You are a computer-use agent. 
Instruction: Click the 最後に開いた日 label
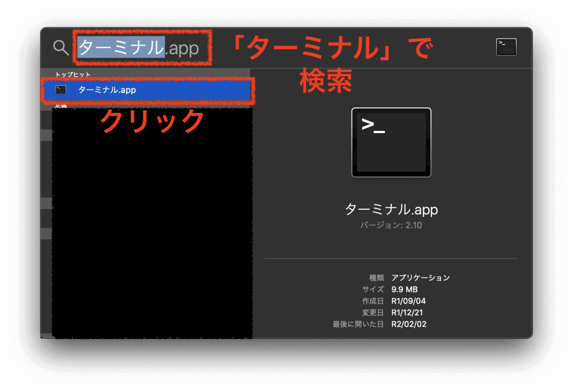(358, 324)
